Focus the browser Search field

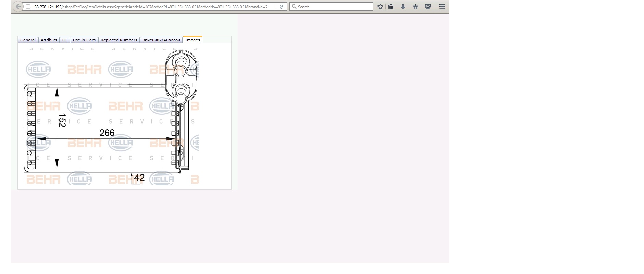point(334,7)
